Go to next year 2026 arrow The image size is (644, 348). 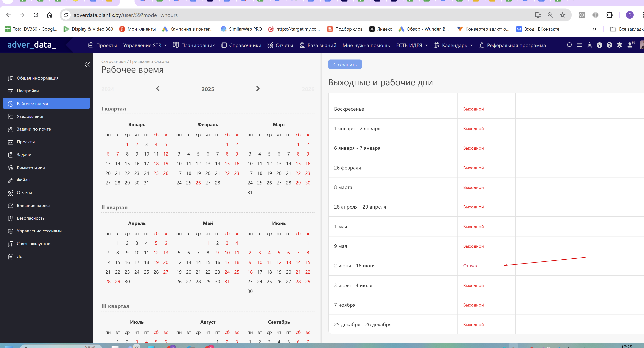(258, 89)
